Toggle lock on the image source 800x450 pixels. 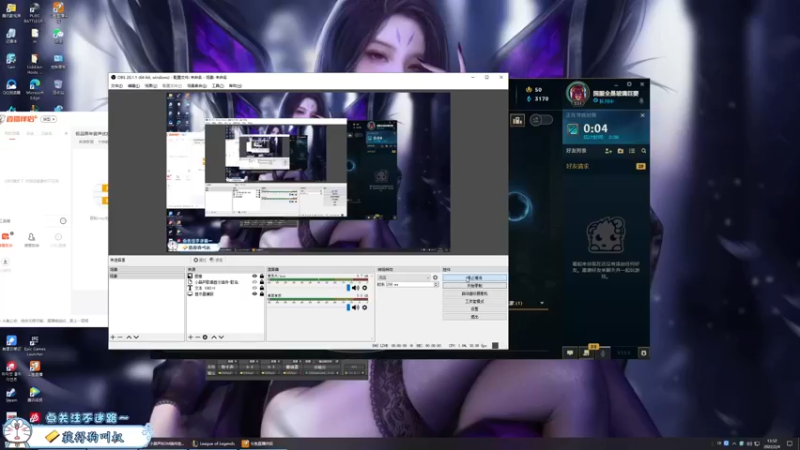[x=262, y=276]
